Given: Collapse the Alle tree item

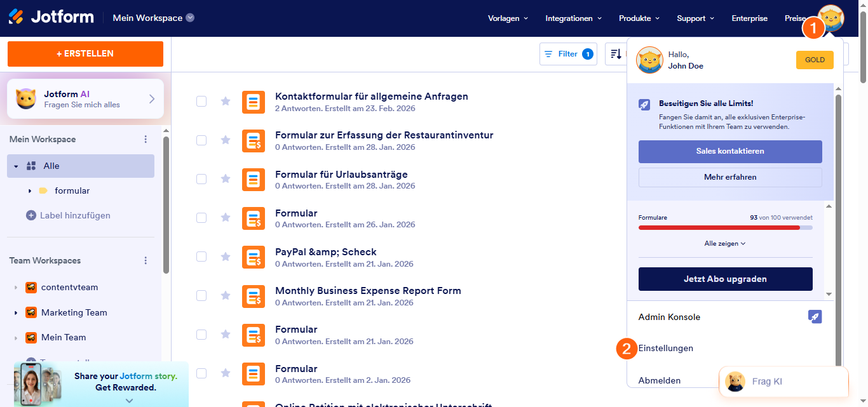Looking at the screenshot, I should coord(17,166).
